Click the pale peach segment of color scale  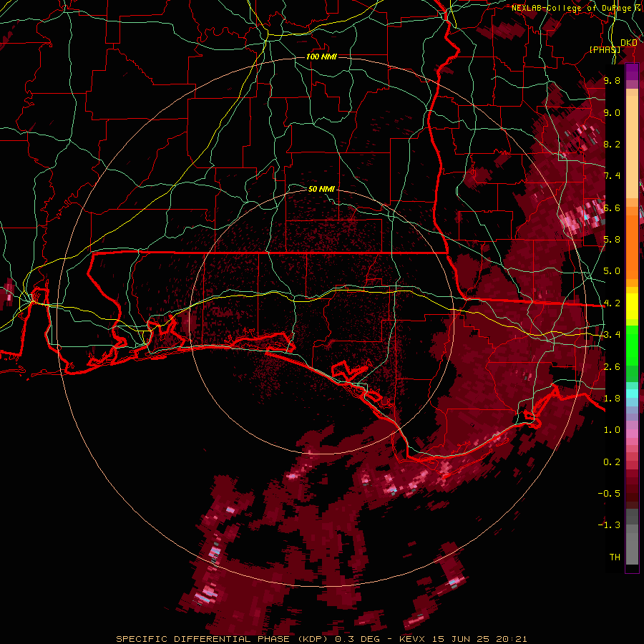632,148
